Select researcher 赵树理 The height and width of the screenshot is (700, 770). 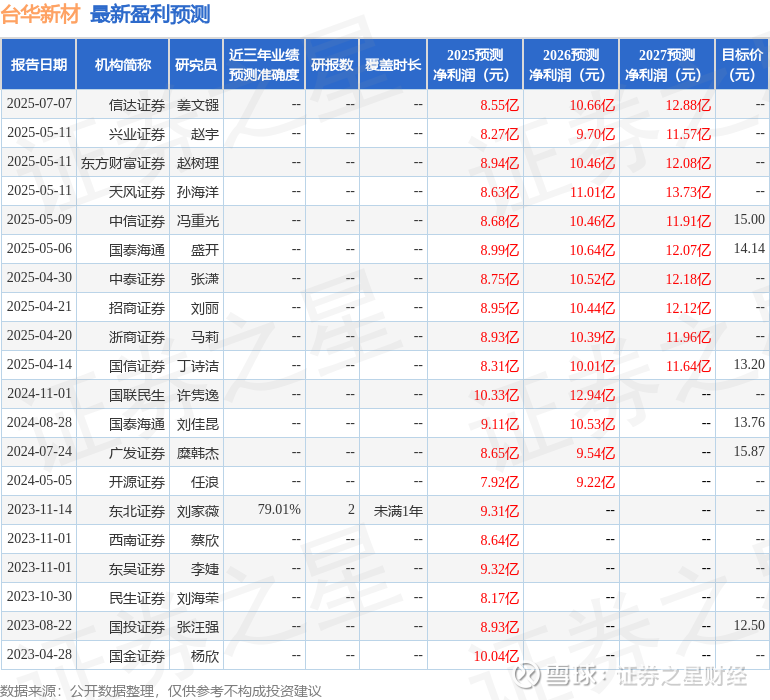coord(197,163)
